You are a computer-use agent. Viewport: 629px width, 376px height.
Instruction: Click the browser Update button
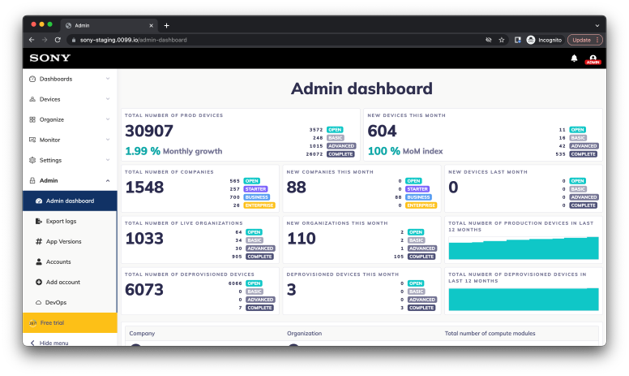(x=584, y=40)
